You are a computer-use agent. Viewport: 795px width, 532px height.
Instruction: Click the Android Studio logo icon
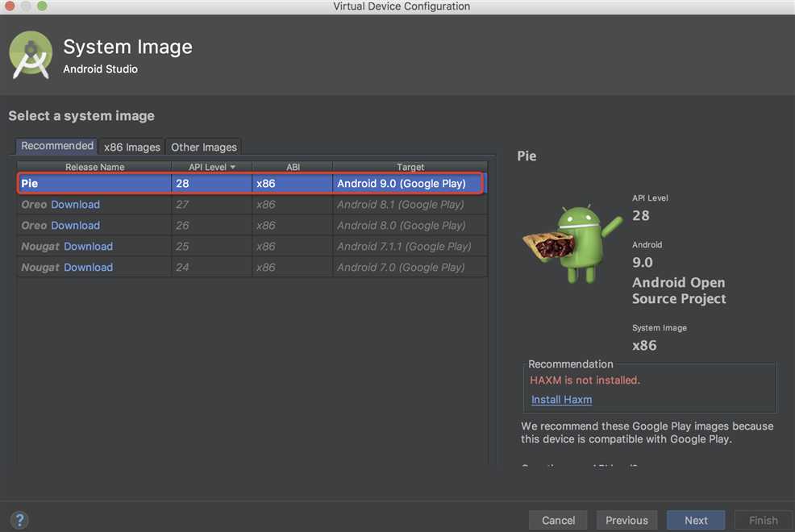tap(31, 55)
